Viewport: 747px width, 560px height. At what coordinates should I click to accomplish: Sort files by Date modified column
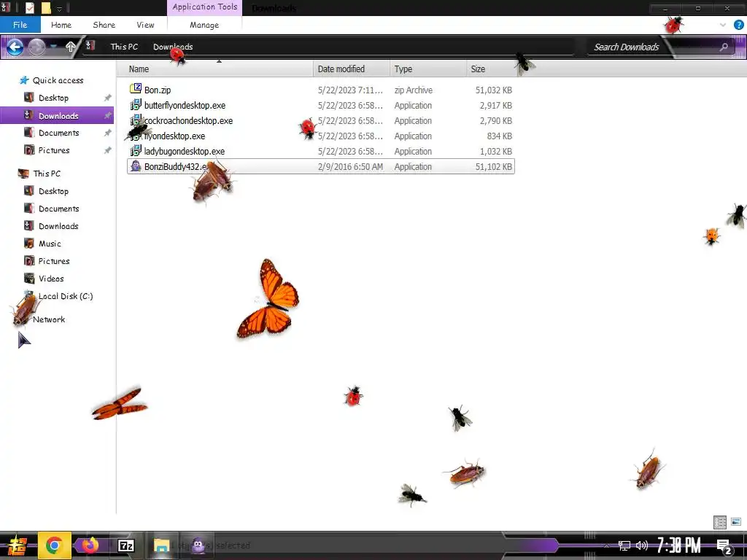(x=352, y=69)
